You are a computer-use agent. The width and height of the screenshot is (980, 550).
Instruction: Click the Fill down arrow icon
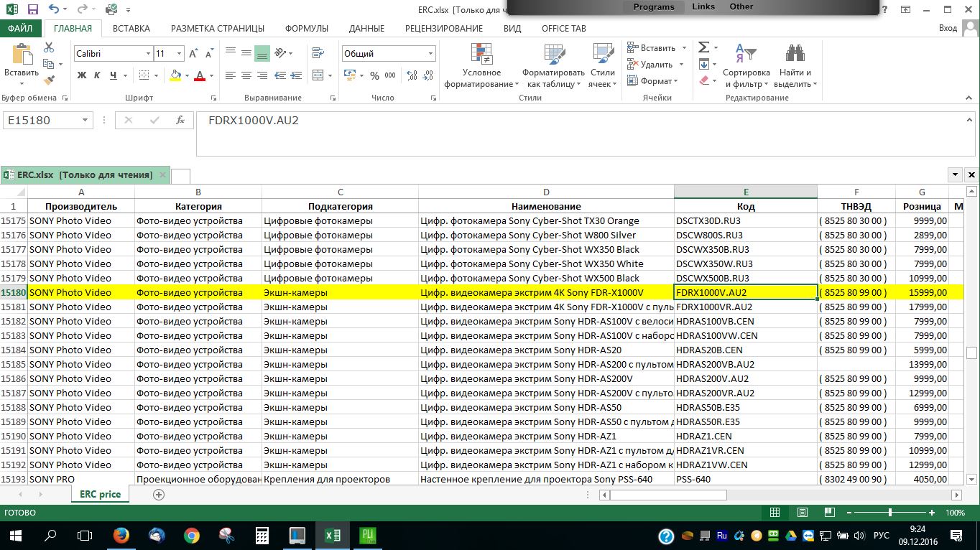[704, 64]
